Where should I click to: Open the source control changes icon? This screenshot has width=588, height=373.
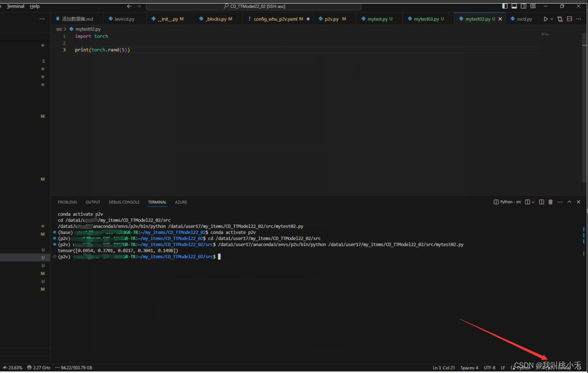coord(560,19)
